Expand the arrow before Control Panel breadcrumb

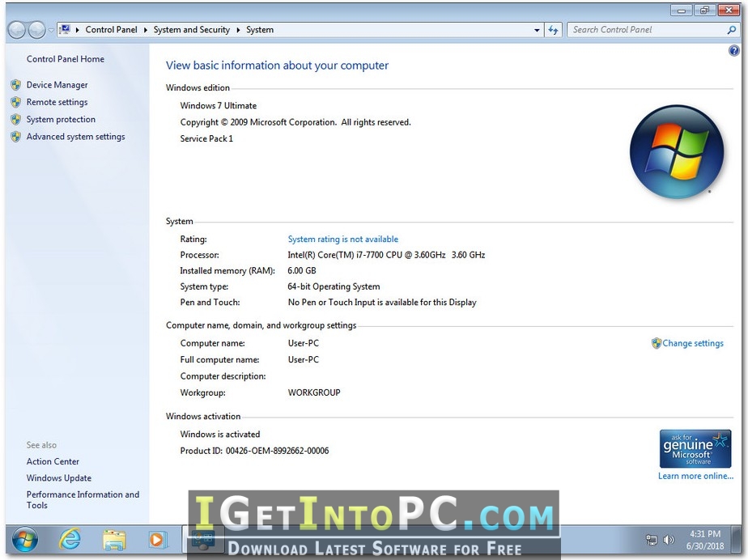pyautogui.click(x=77, y=30)
